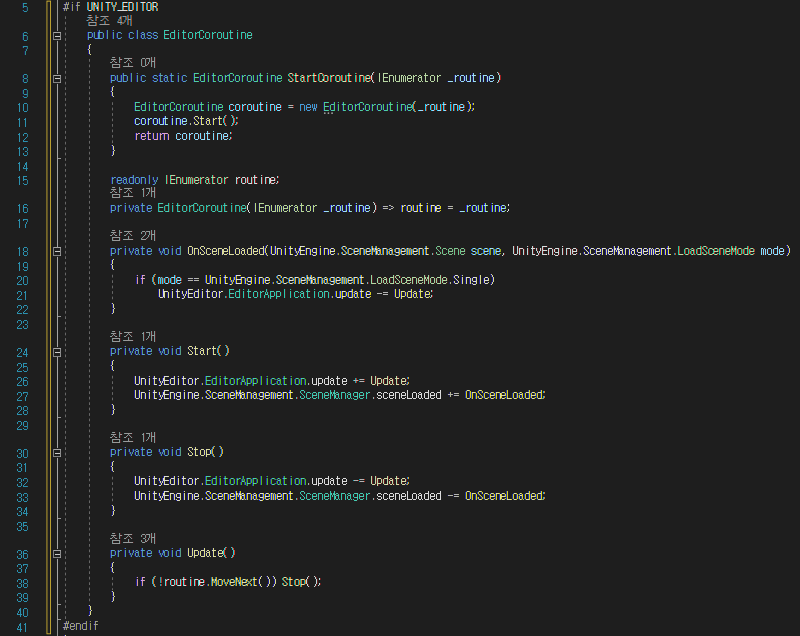Click EditorApplication on line 26

point(256,381)
